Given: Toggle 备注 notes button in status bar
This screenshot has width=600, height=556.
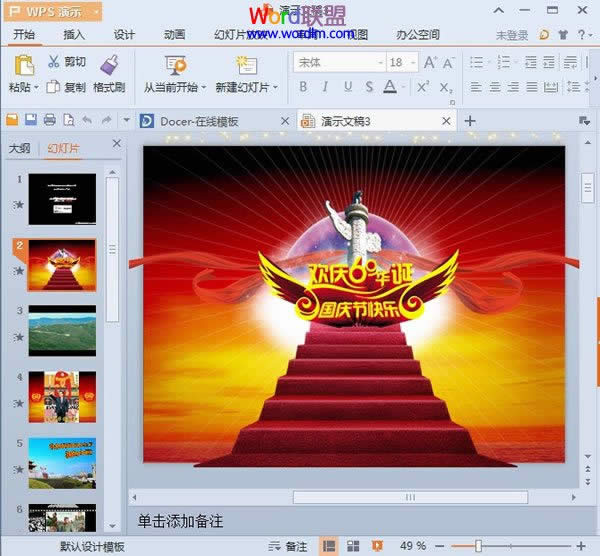Looking at the screenshot, I should (x=288, y=546).
